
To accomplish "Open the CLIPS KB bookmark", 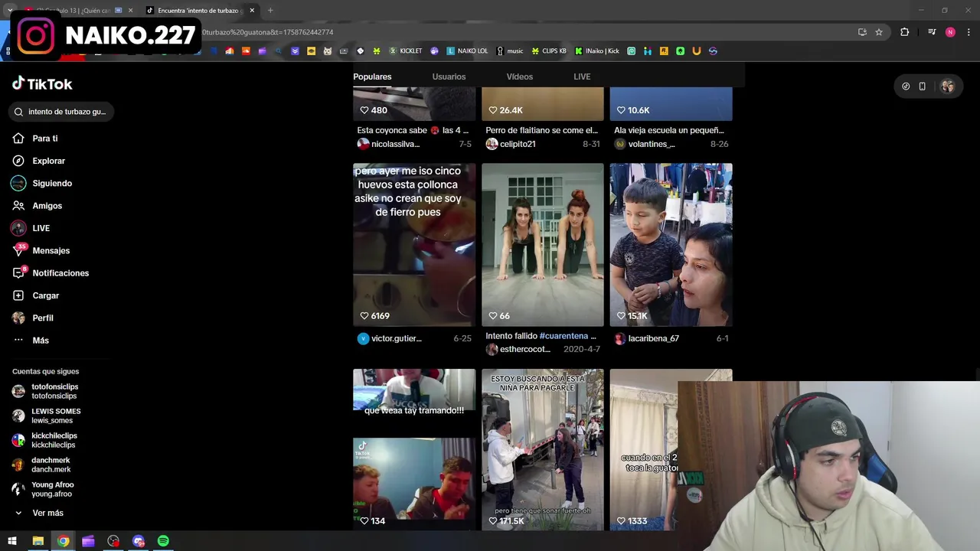I will (x=549, y=51).
